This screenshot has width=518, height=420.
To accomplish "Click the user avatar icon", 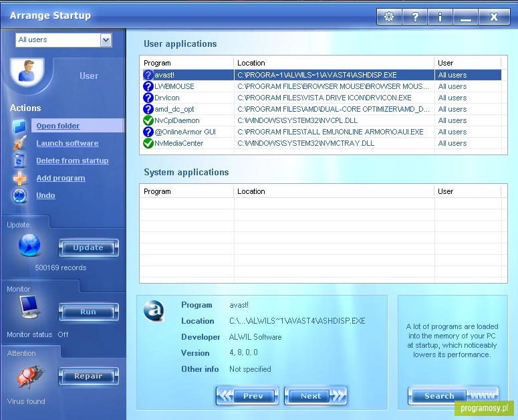I will (27, 71).
